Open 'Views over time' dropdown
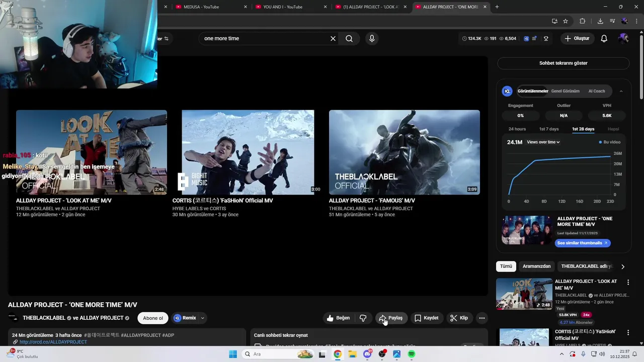Image resolution: width=644 pixels, height=362 pixels. pos(543,142)
